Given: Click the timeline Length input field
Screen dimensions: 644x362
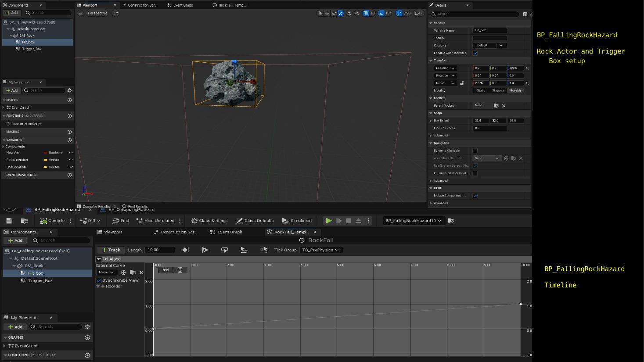Looking at the screenshot, I should tap(160, 250).
